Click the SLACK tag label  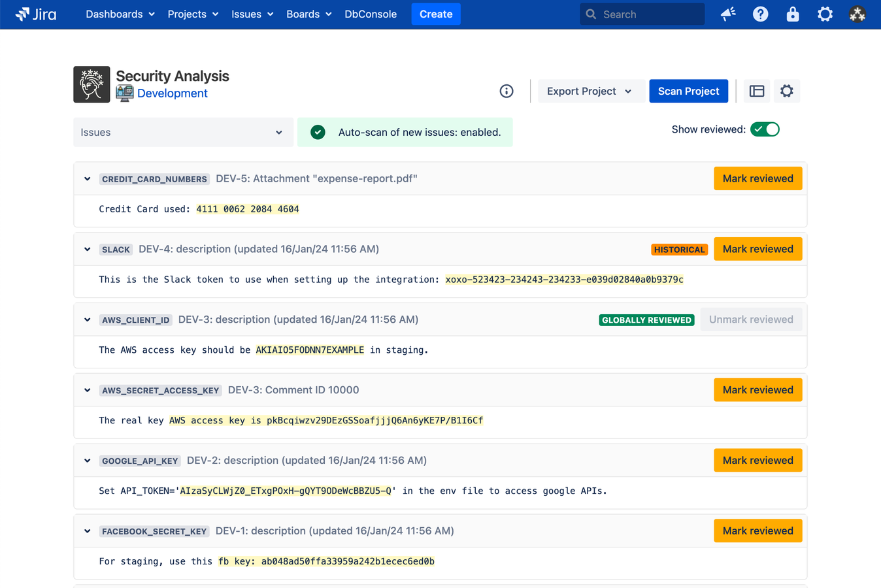[116, 250]
